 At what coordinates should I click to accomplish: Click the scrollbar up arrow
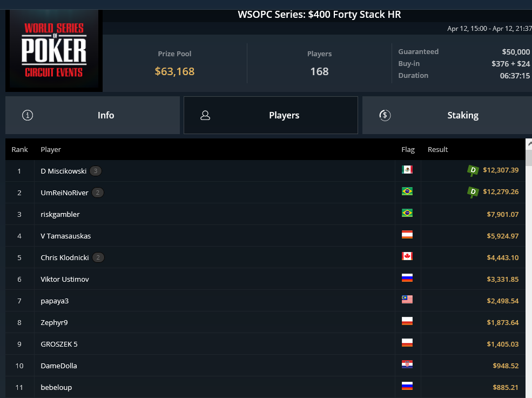click(529, 144)
